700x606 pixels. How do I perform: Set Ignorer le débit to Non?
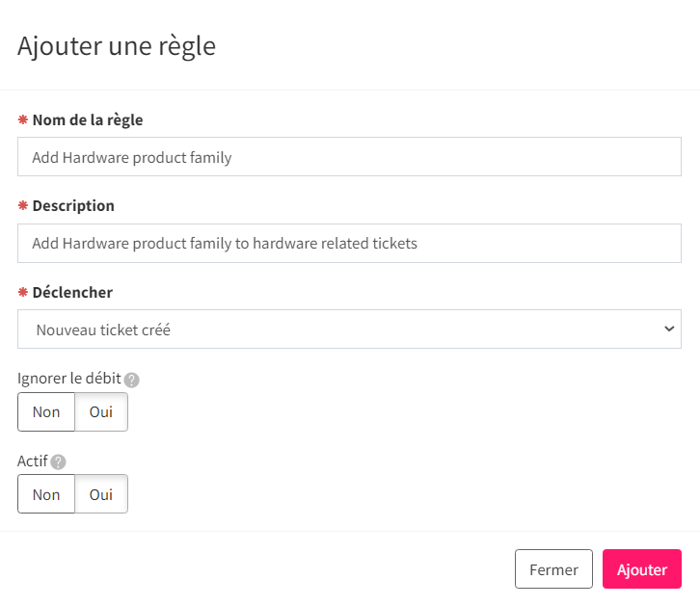pos(46,412)
